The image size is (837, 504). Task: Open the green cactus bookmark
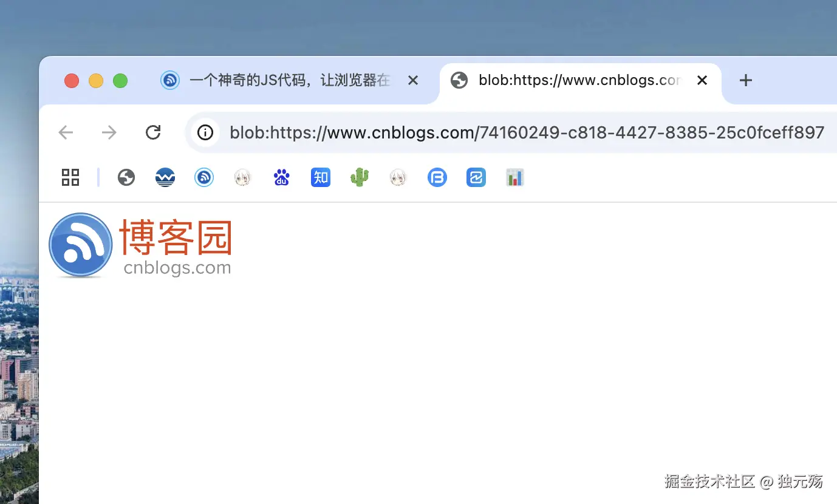(x=360, y=177)
